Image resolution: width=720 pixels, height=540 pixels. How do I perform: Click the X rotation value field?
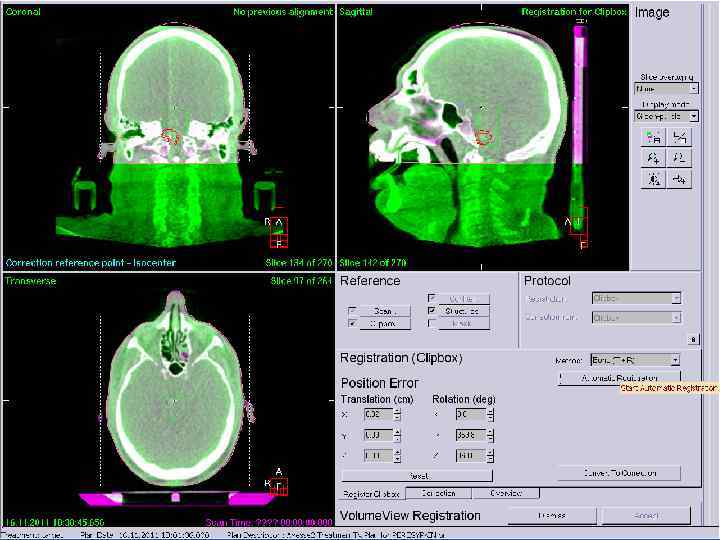471,414
